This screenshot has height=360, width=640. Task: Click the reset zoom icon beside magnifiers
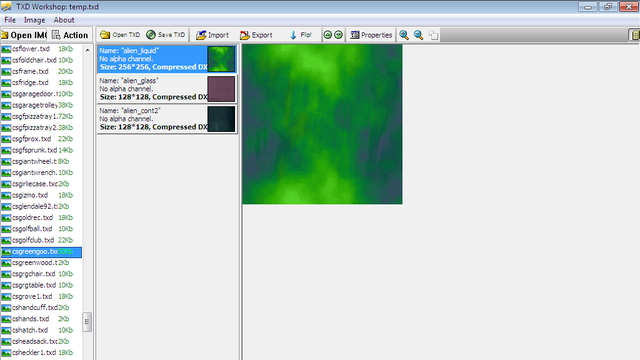(433, 36)
